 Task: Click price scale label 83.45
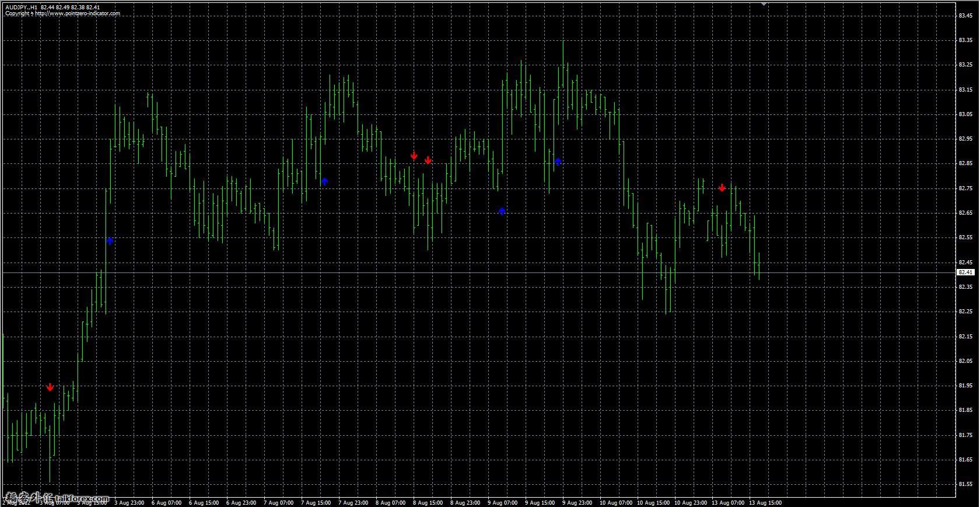965,16
